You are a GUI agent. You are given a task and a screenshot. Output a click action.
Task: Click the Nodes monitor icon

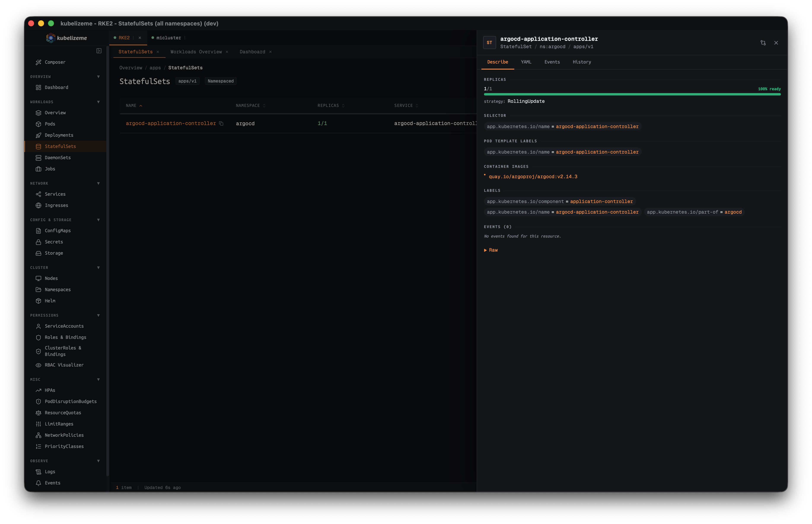(x=38, y=278)
